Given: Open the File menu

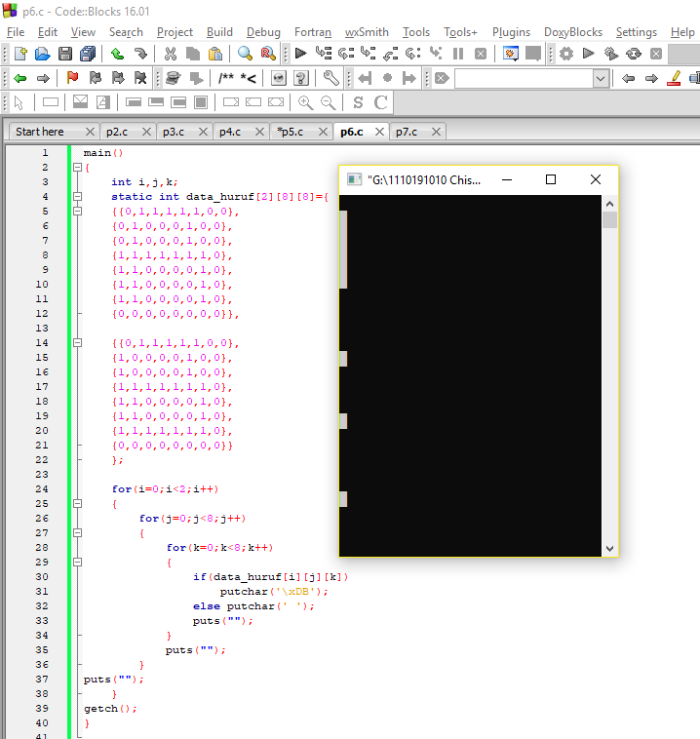Looking at the screenshot, I should (16, 32).
